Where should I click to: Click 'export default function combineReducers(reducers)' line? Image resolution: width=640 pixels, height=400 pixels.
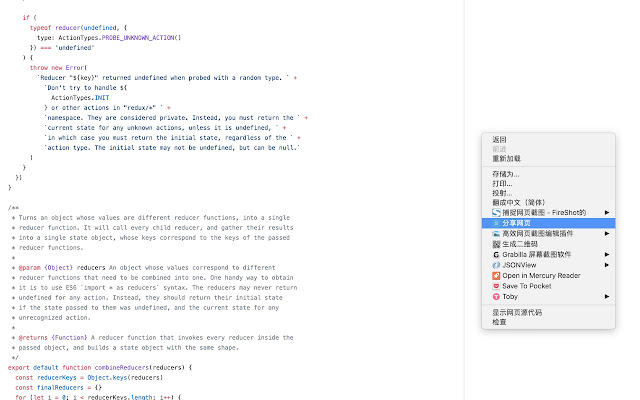pos(100,368)
